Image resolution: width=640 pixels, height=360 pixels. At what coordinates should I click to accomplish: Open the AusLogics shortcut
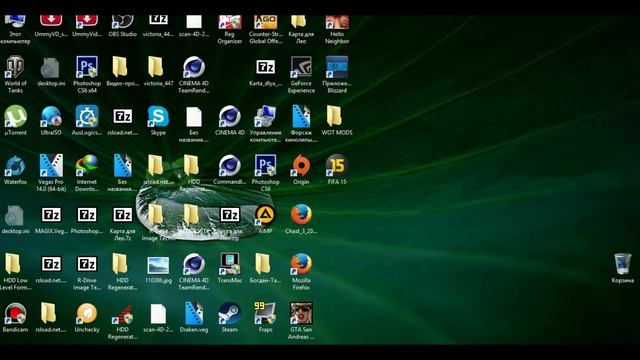click(x=87, y=117)
